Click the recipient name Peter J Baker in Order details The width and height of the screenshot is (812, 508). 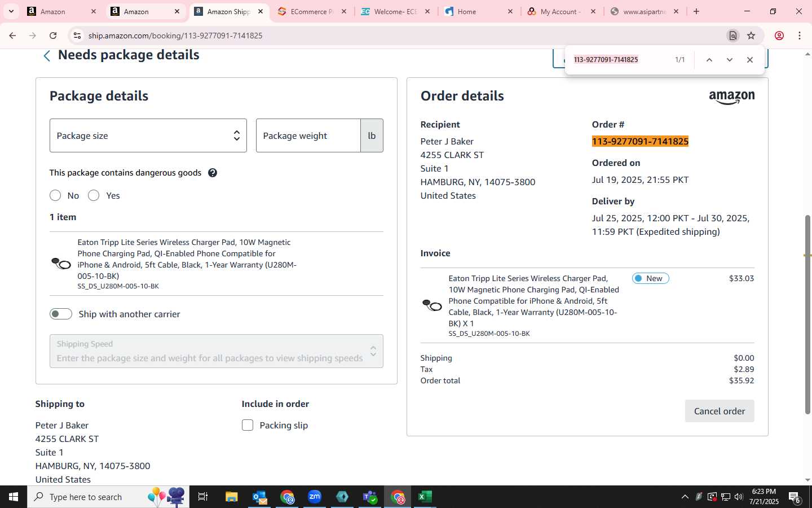click(x=447, y=141)
